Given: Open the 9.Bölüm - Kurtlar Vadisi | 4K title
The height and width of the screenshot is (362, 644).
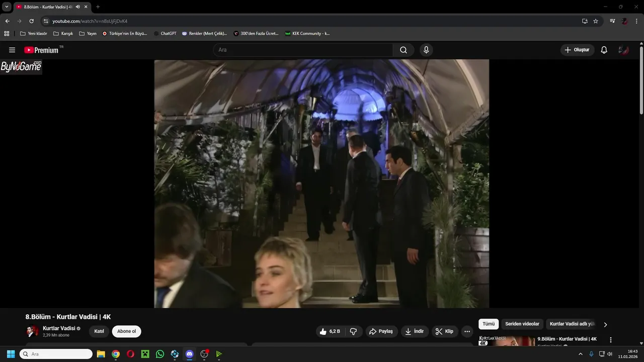Looking at the screenshot, I should pyautogui.click(x=567, y=339).
